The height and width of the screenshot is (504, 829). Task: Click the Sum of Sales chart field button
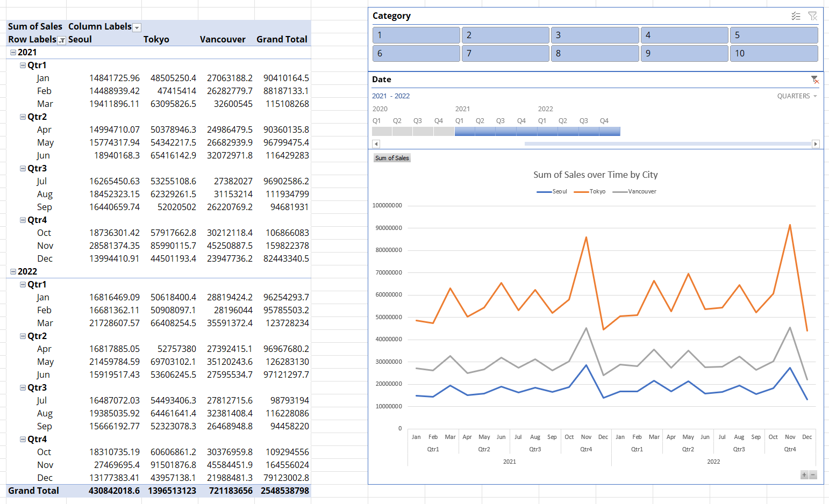(392, 158)
